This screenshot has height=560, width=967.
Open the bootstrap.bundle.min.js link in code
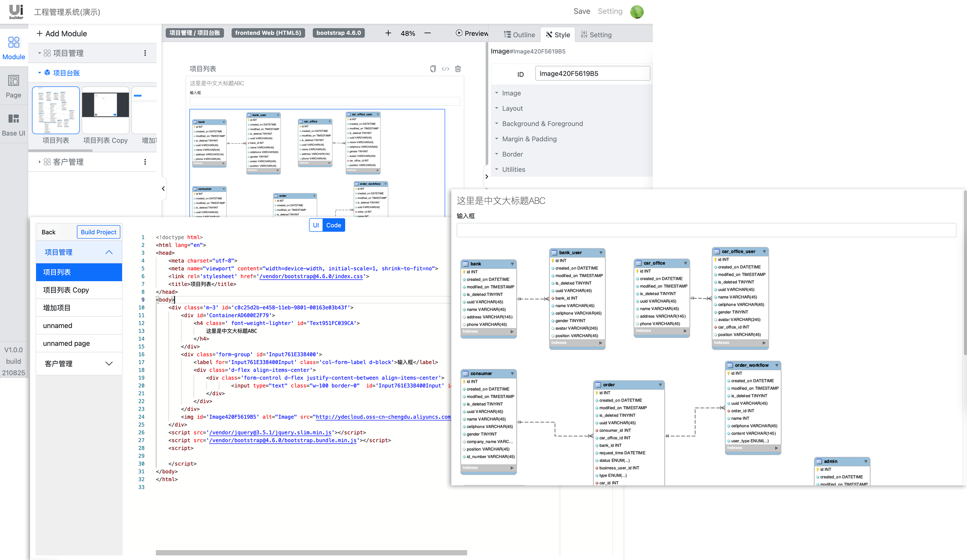click(x=283, y=441)
